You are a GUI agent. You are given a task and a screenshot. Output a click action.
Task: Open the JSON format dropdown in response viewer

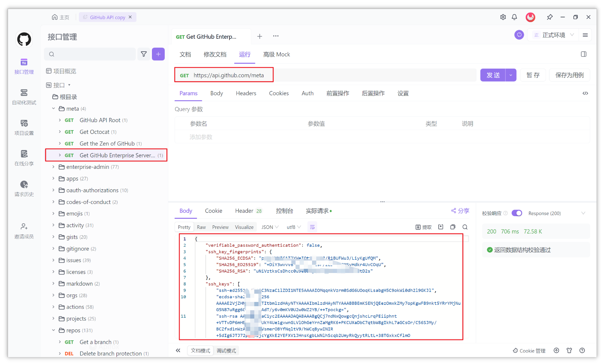point(269,227)
